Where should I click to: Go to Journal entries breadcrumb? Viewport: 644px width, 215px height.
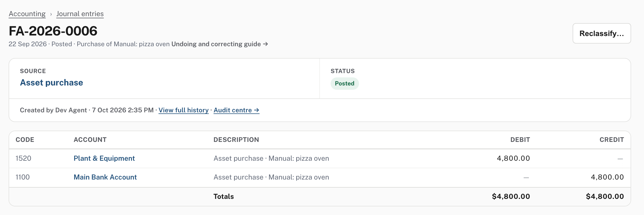[80, 14]
